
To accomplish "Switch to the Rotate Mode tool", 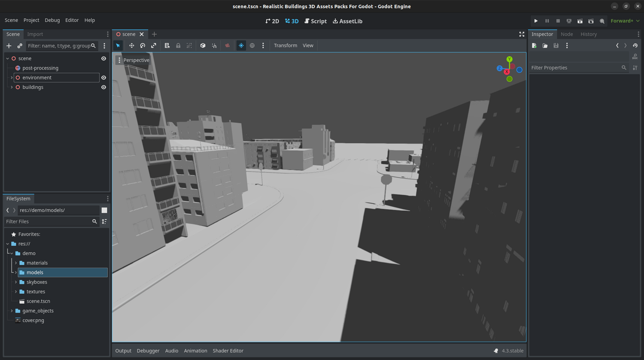I will pyautogui.click(x=143, y=45).
